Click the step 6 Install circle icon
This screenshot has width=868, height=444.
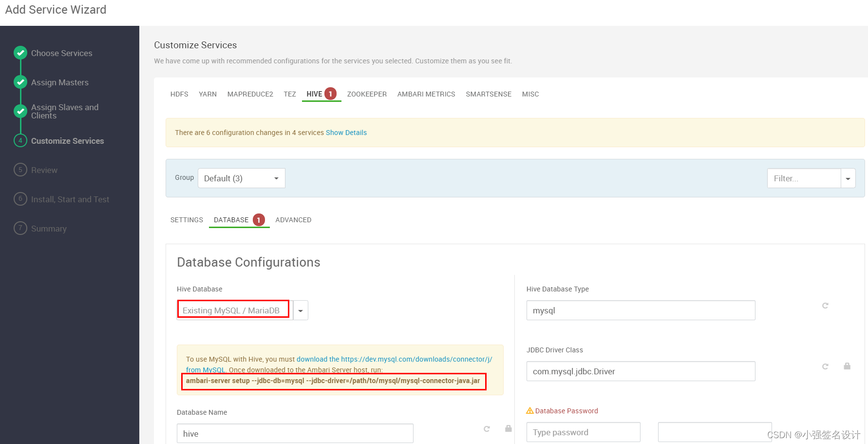(x=20, y=199)
